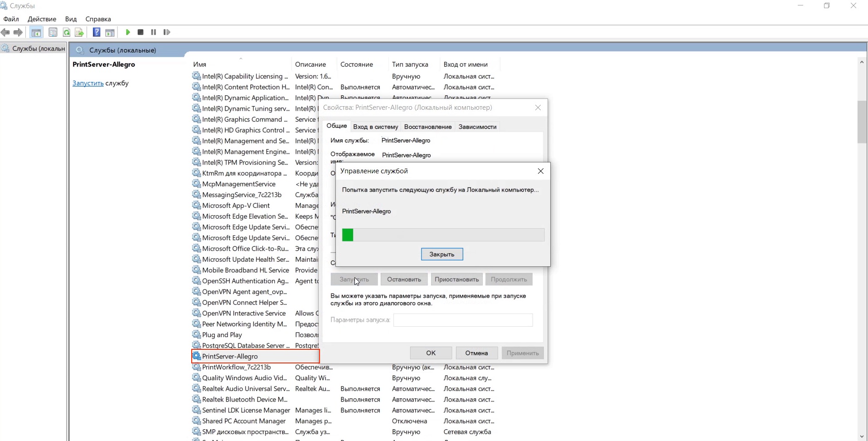Select the Общие tab

click(x=337, y=126)
